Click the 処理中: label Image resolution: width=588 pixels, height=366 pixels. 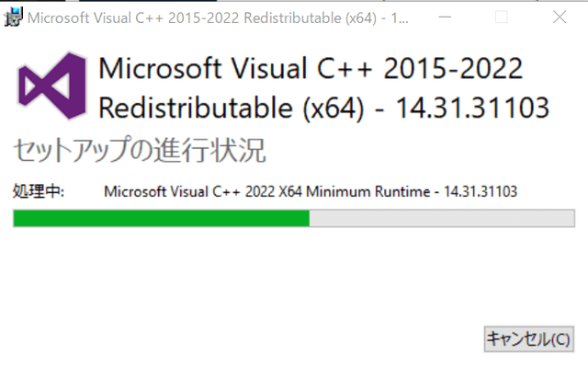(39, 191)
